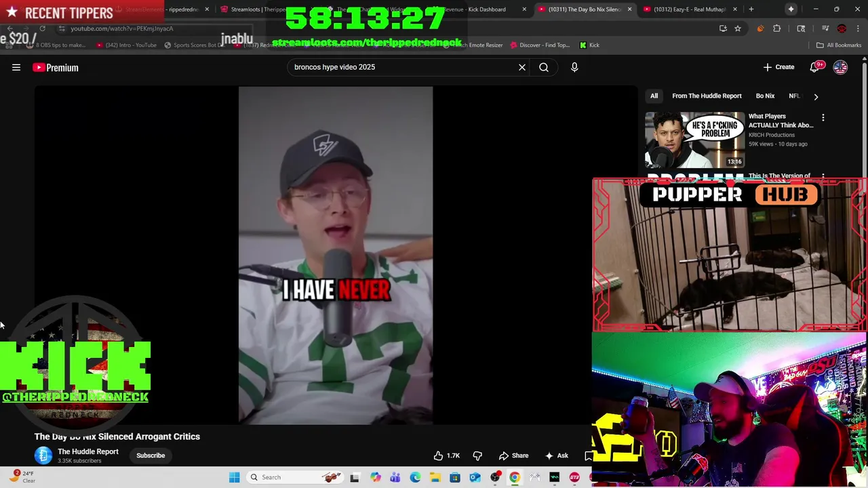Pause the video by clicking the player
The height and width of the screenshot is (488, 868).
(x=336, y=256)
